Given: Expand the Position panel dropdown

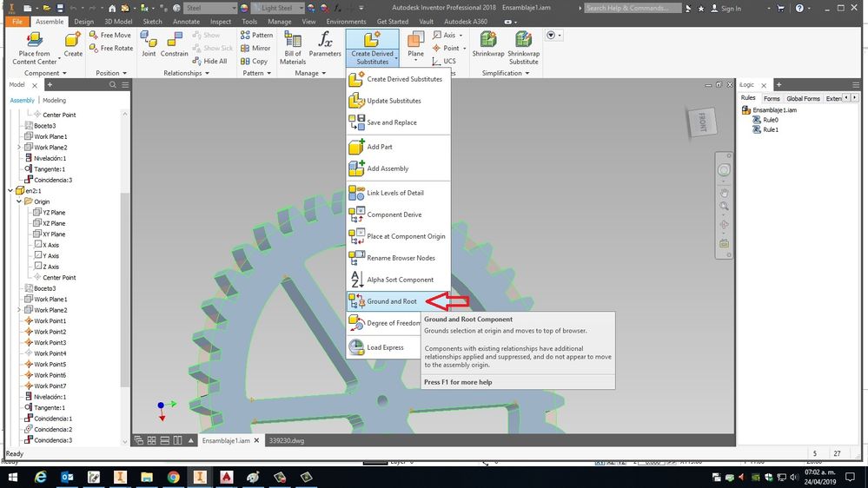Looking at the screenshot, I should pos(110,73).
